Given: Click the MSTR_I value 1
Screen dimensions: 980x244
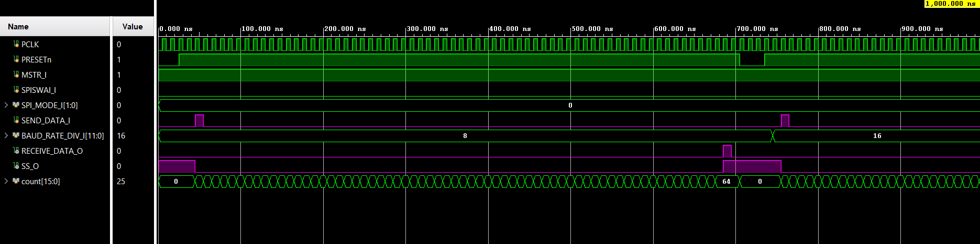Looking at the screenshot, I should point(119,75).
